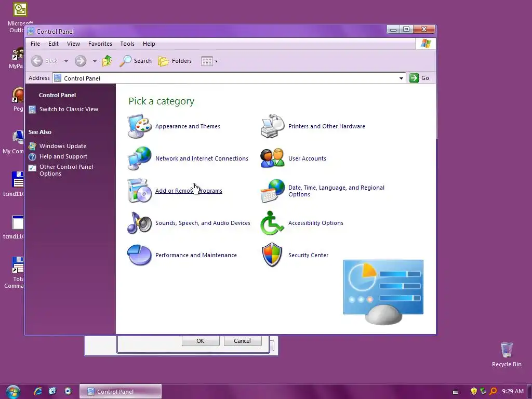This screenshot has width=532, height=399.
Task: Open the Add or Remove Programs icon
Action: pos(139,191)
